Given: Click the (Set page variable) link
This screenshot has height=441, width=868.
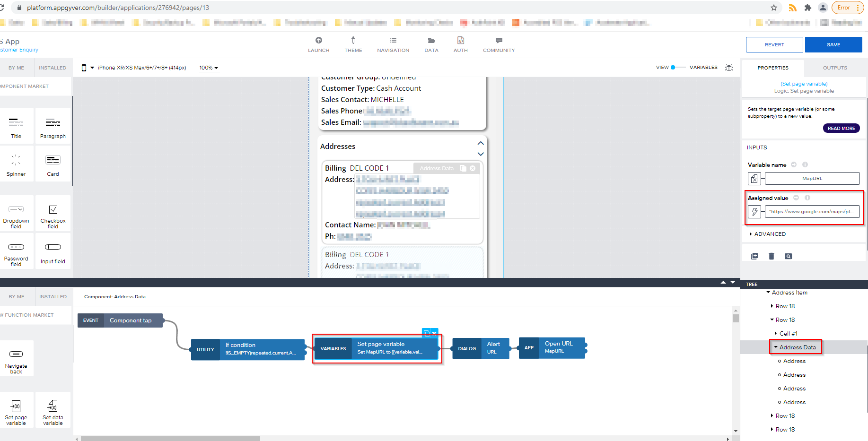Looking at the screenshot, I should point(804,84).
